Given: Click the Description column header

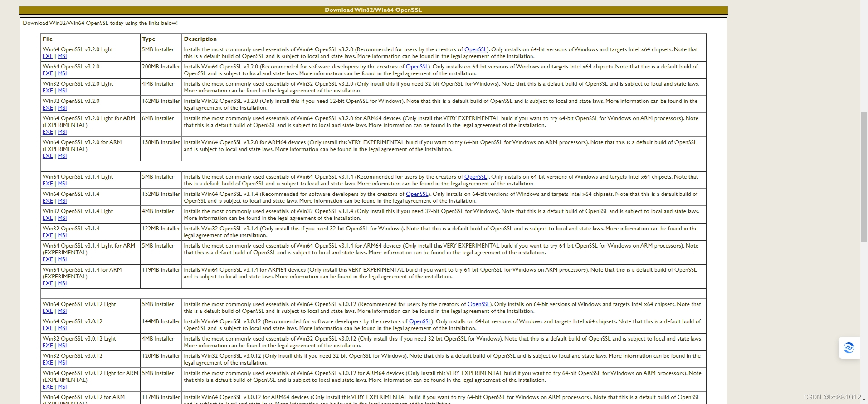Looking at the screenshot, I should point(444,39).
